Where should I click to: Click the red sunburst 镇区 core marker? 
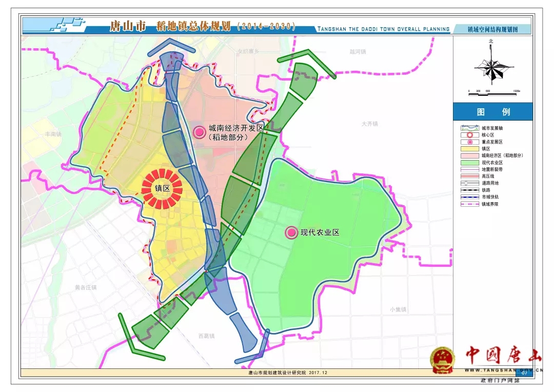coord(162,188)
